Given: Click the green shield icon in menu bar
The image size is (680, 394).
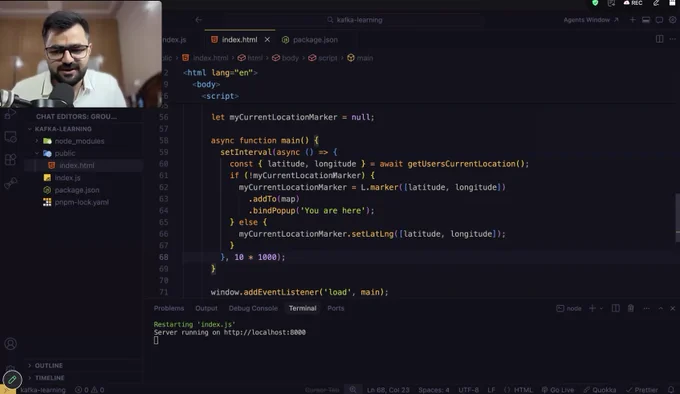Looking at the screenshot, I should pyautogui.click(x=595, y=3).
